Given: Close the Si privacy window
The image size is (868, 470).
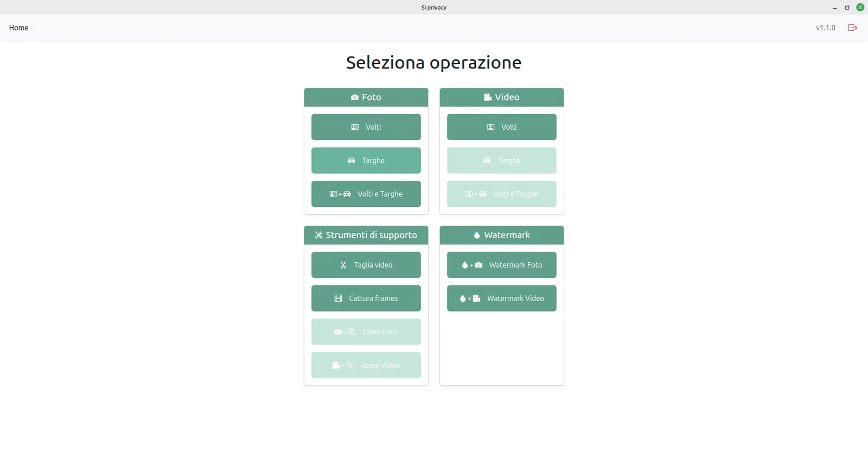Looking at the screenshot, I should [x=860, y=8].
